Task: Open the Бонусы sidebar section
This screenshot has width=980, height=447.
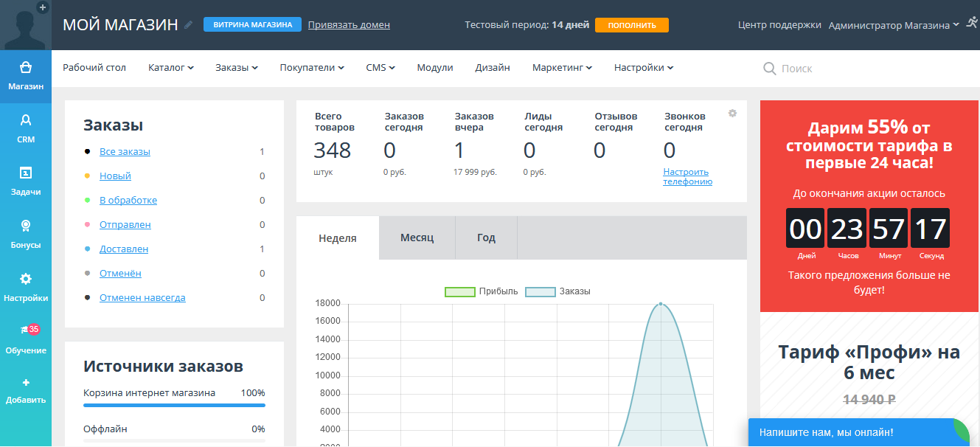Action: 26,234
